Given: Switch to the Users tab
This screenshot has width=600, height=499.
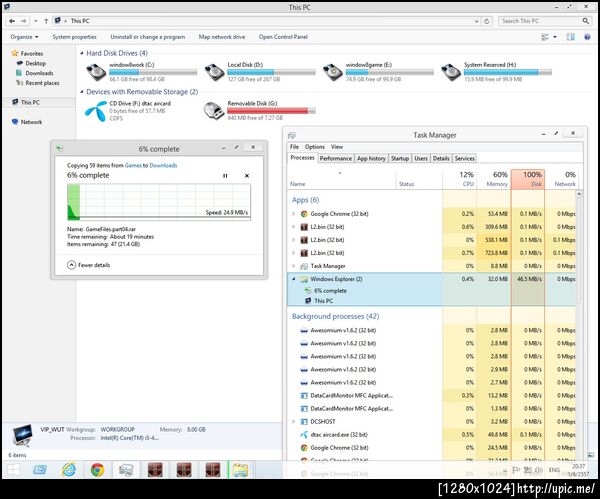Looking at the screenshot, I should tap(421, 158).
